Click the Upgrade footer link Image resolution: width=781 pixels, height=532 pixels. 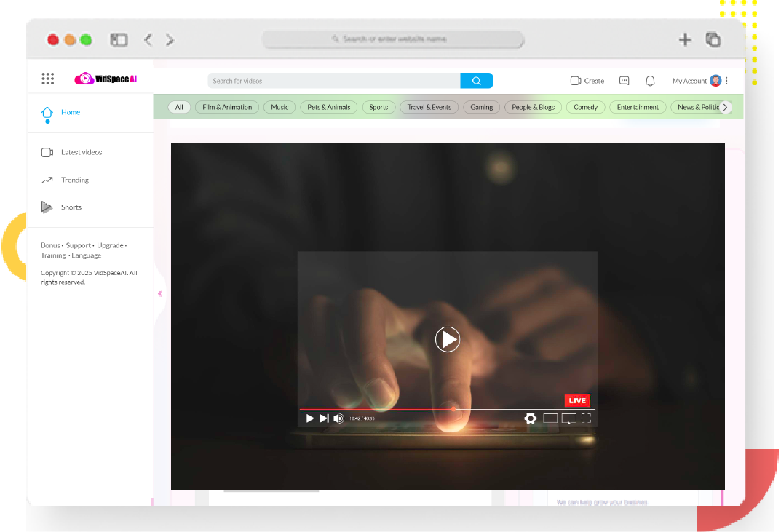(x=110, y=245)
